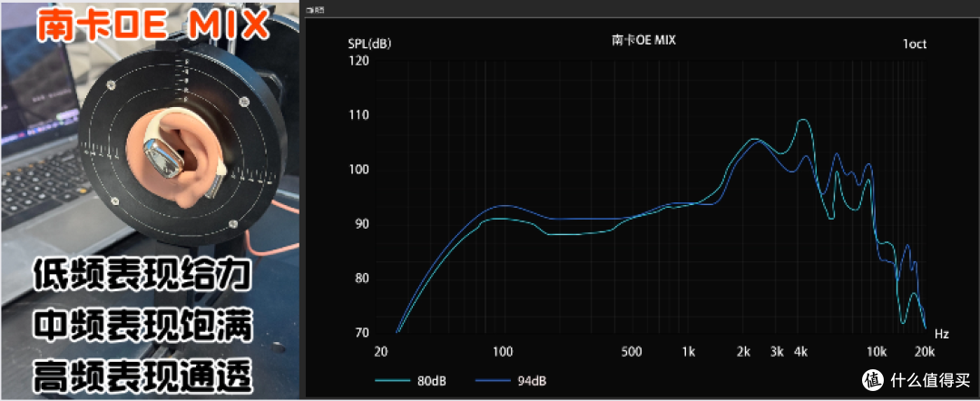Click the chart title 南卡OE MIX
The height and width of the screenshot is (401, 980).
click(x=643, y=41)
